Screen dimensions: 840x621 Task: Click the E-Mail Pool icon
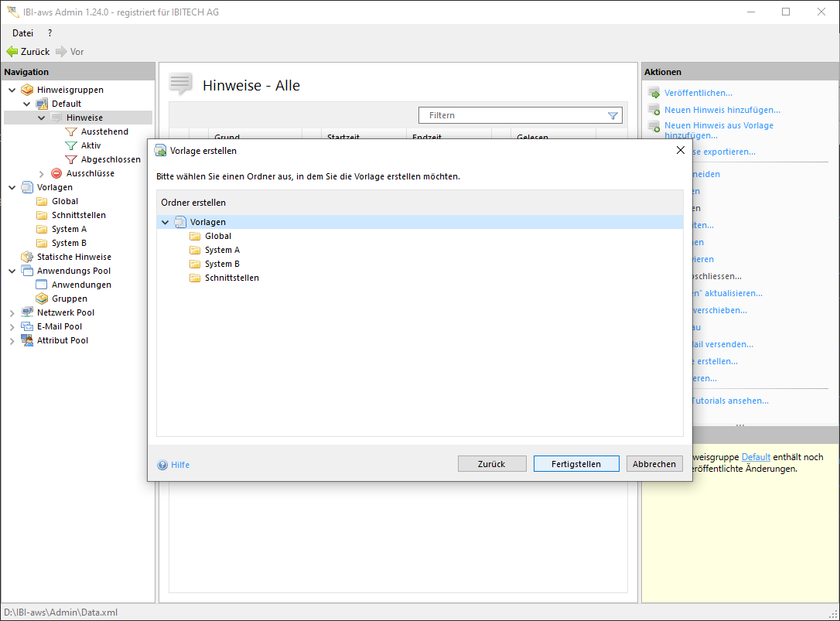27,326
